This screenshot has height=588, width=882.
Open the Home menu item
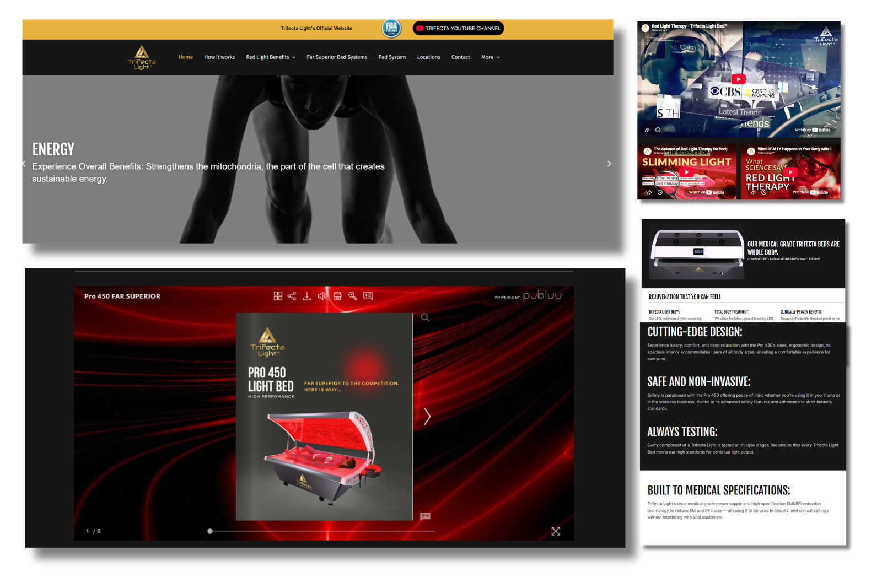click(186, 57)
